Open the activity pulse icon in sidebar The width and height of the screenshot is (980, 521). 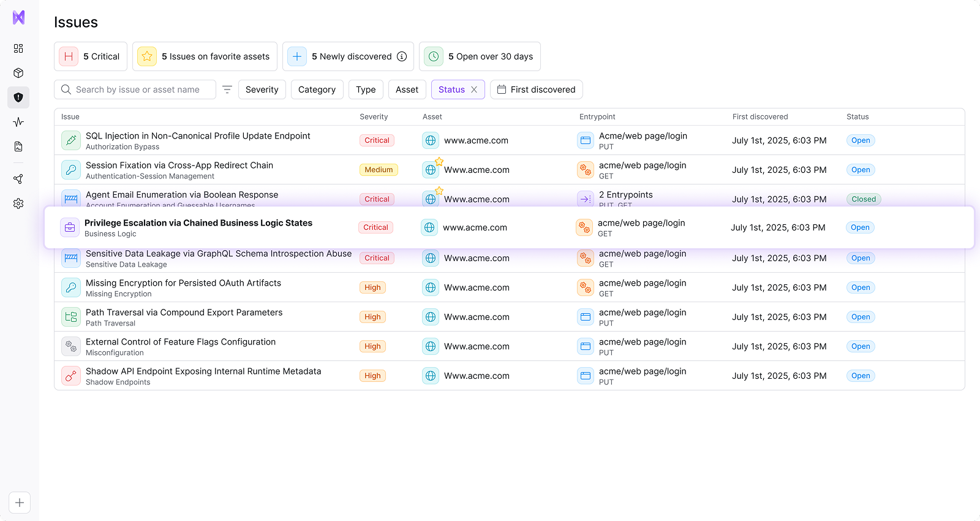point(18,122)
